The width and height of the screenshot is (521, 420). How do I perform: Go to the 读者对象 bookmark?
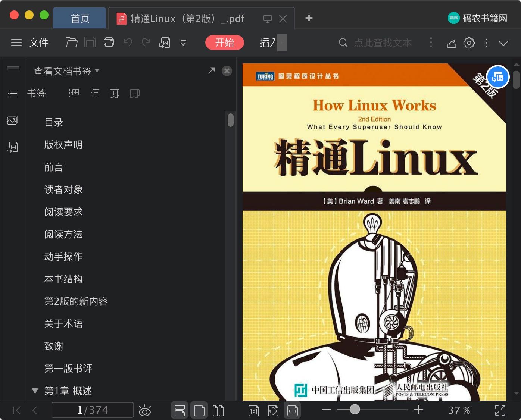click(63, 189)
